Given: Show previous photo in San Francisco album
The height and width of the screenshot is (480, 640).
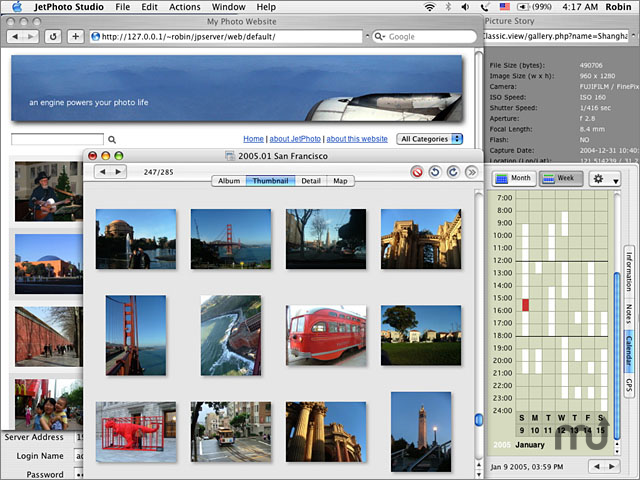Looking at the screenshot, I should point(102,172).
